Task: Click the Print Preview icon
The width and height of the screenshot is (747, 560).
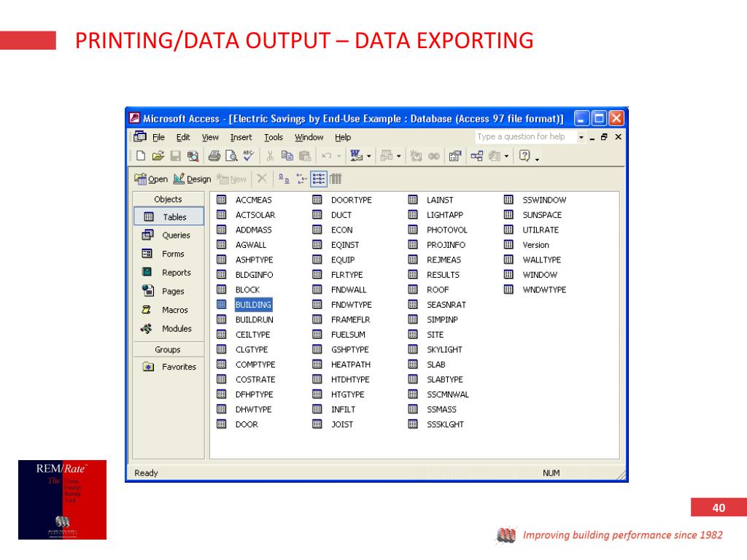Action: click(x=231, y=156)
